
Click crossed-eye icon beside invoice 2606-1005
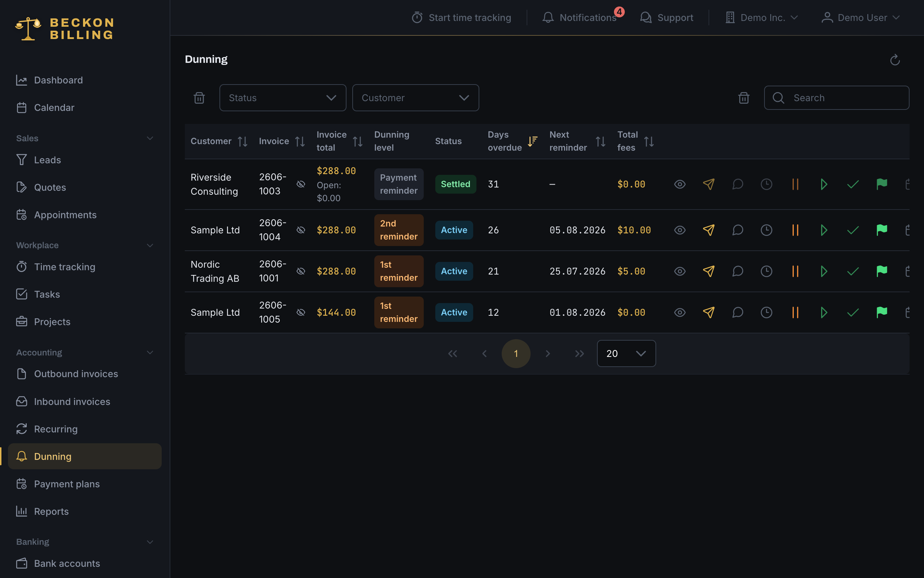tap(301, 313)
